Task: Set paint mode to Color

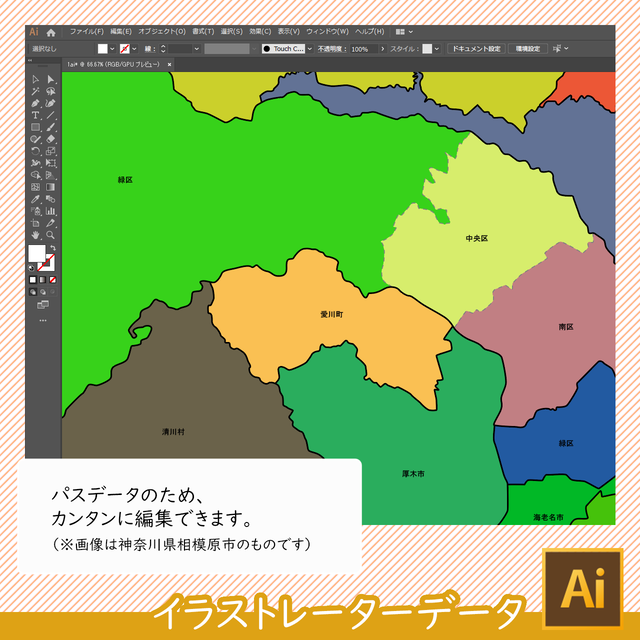Action: coord(33,280)
